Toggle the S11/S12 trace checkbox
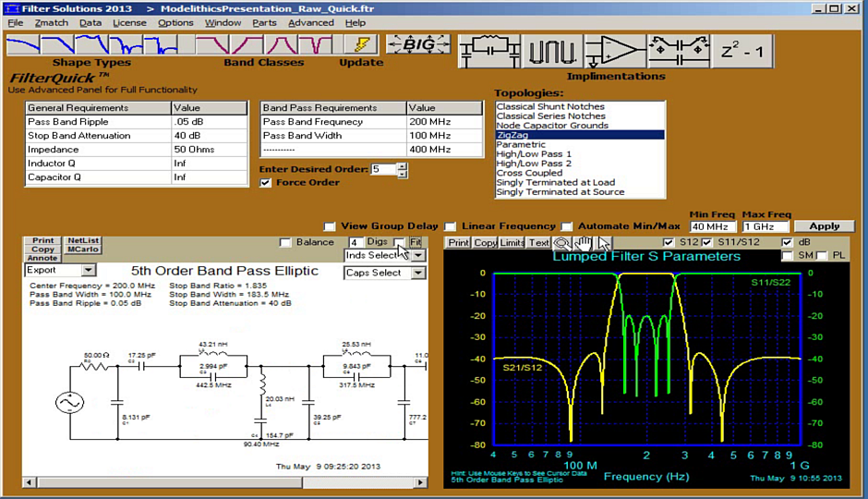Image resolution: width=868 pixels, height=499 pixels. (x=706, y=243)
